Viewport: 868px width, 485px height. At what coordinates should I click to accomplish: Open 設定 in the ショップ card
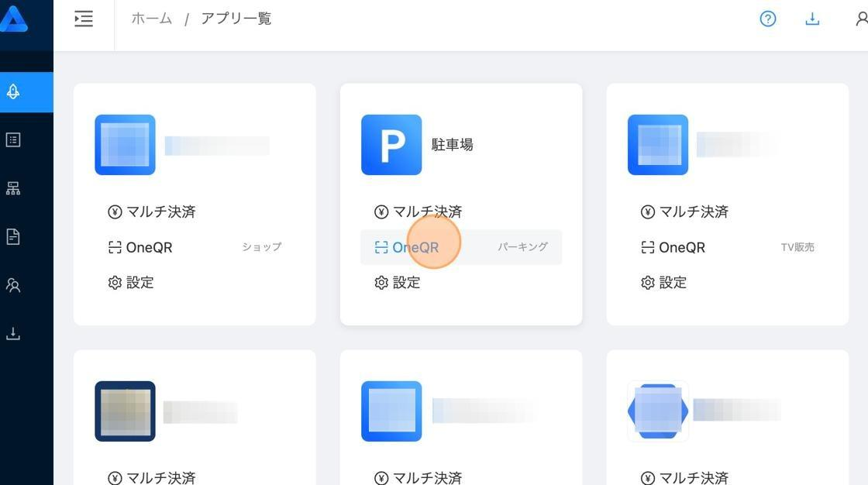pyautogui.click(x=131, y=283)
